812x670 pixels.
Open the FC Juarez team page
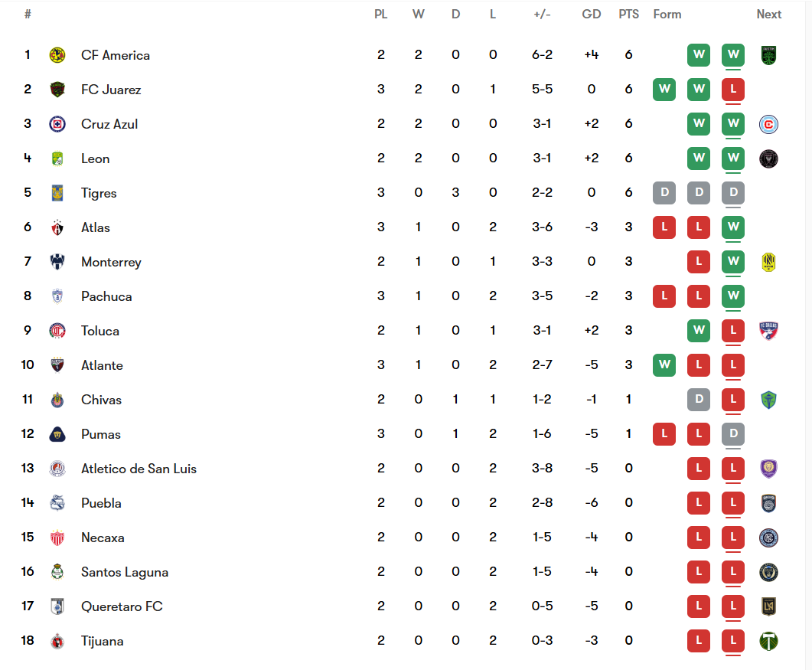(x=111, y=90)
